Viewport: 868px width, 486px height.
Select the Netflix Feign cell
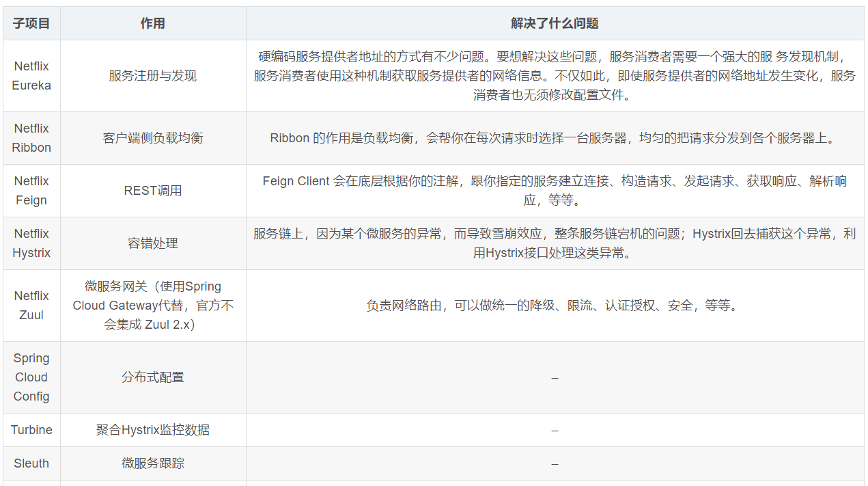pos(31,191)
